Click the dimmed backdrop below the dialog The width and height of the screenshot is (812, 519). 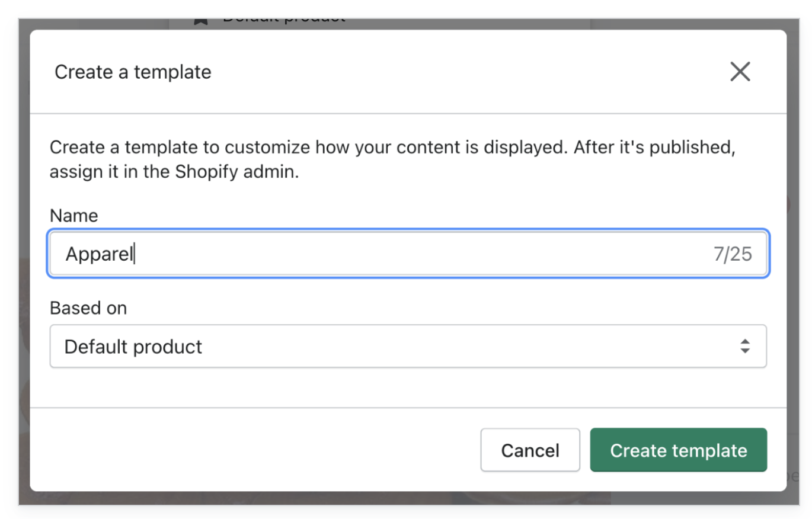pos(409,498)
